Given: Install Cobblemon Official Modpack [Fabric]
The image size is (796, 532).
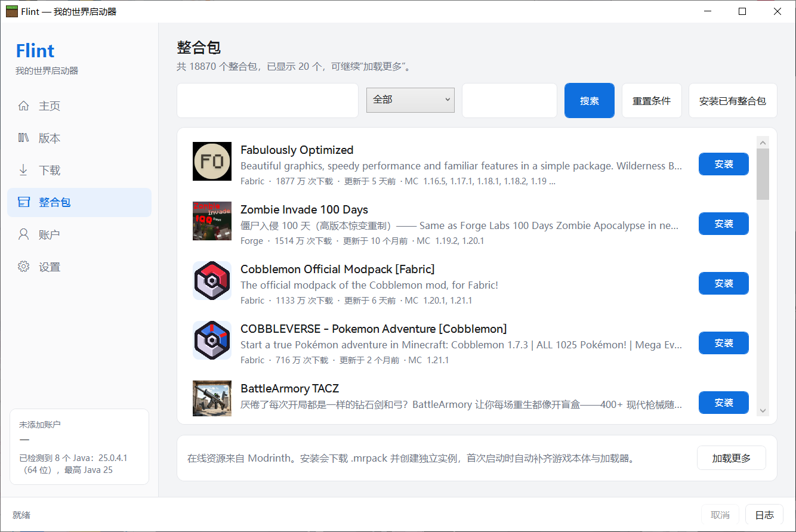Looking at the screenshot, I should point(724,283).
